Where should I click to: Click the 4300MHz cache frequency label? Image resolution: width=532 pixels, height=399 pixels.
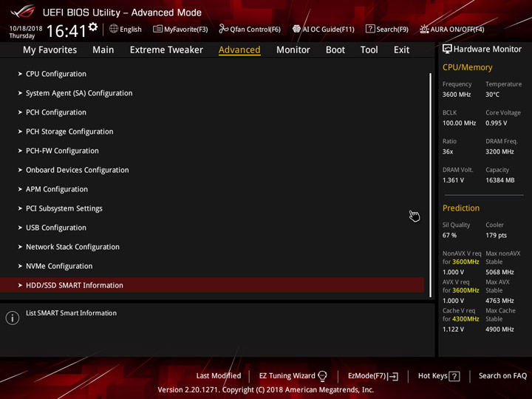pyautogui.click(x=465, y=319)
